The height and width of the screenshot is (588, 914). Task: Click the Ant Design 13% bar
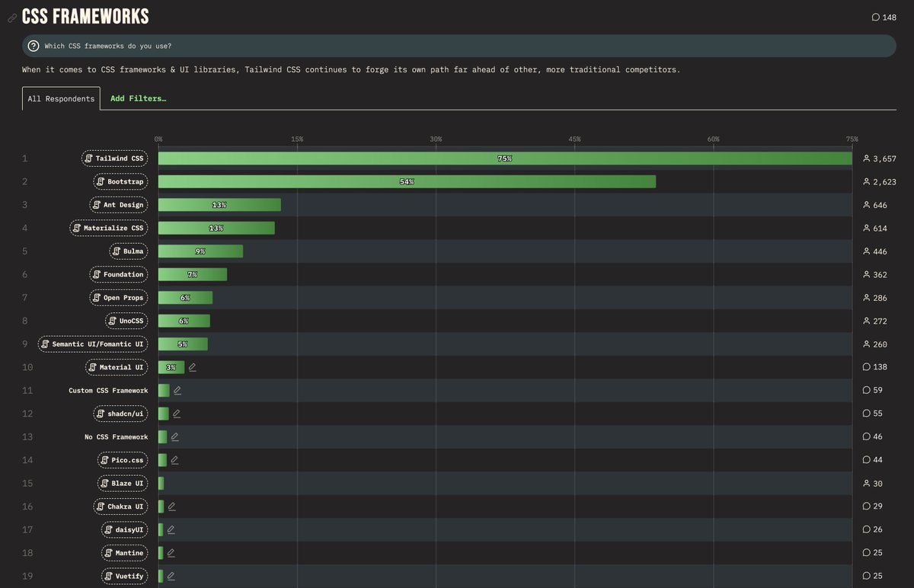pos(219,205)
